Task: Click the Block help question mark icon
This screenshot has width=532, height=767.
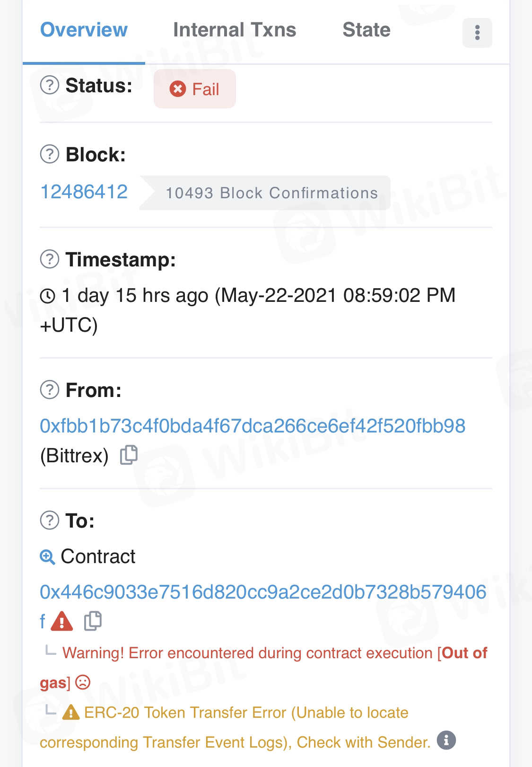Action: 50,154
